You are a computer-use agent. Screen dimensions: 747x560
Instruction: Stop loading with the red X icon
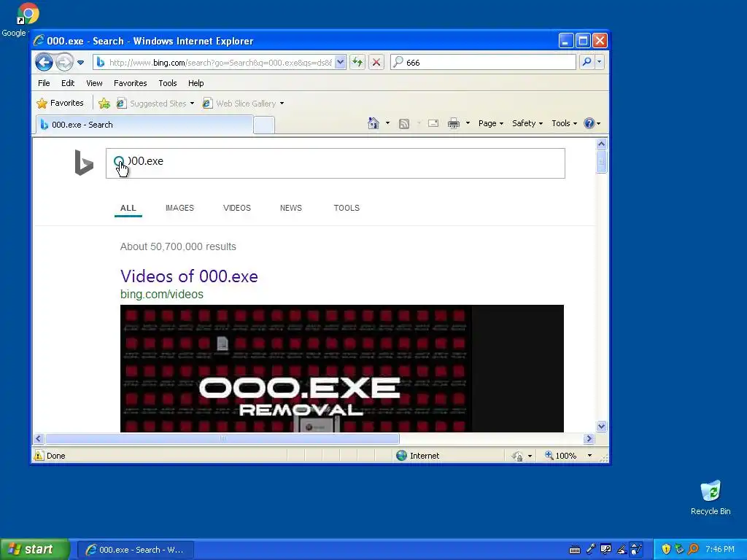click(376, 62)
